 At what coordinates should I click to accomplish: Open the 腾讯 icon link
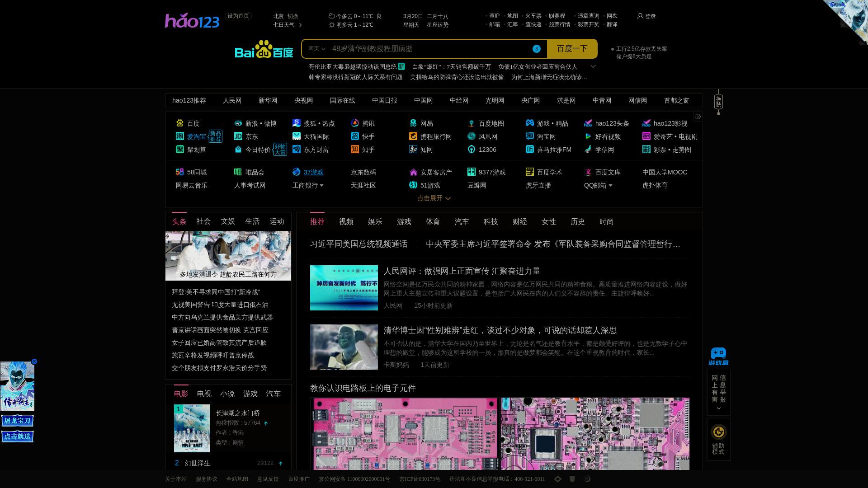pyautogui.click(x=355, y=123)
